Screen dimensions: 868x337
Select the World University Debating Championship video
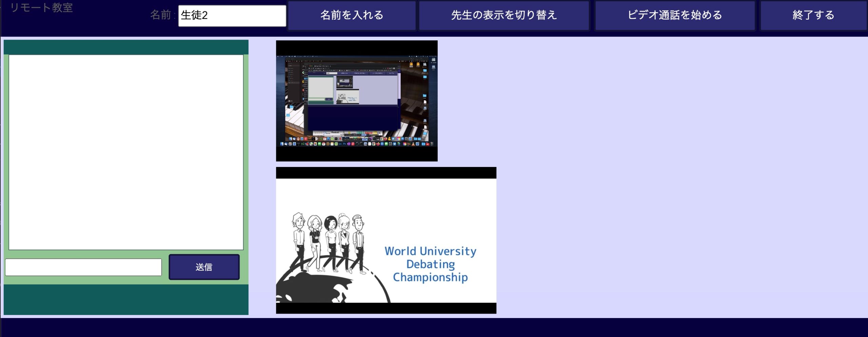pos(386,240)
